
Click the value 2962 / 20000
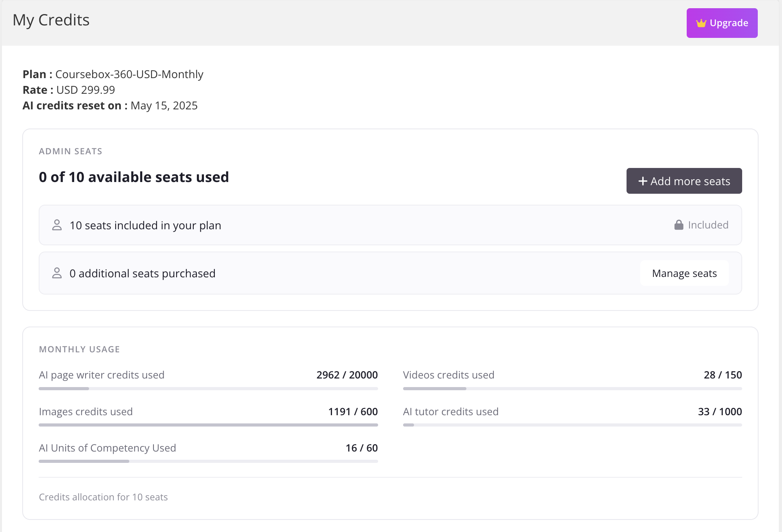click(347, 375)
